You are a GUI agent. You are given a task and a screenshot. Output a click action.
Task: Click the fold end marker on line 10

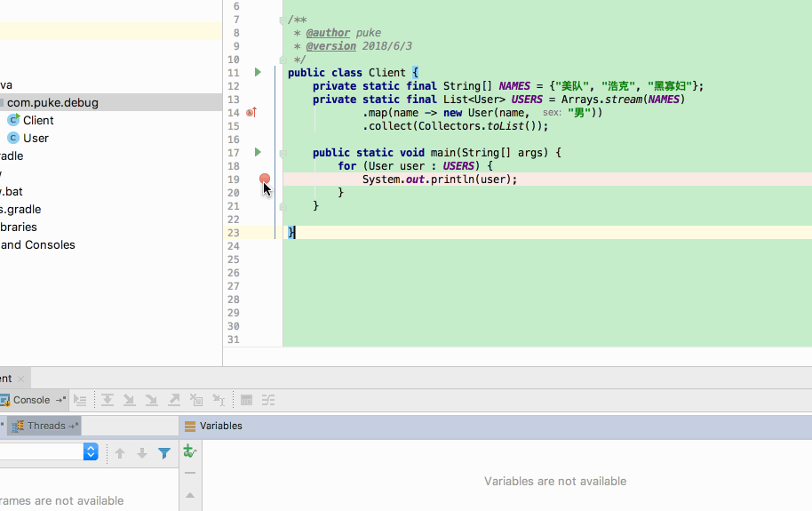pos(283,60)
